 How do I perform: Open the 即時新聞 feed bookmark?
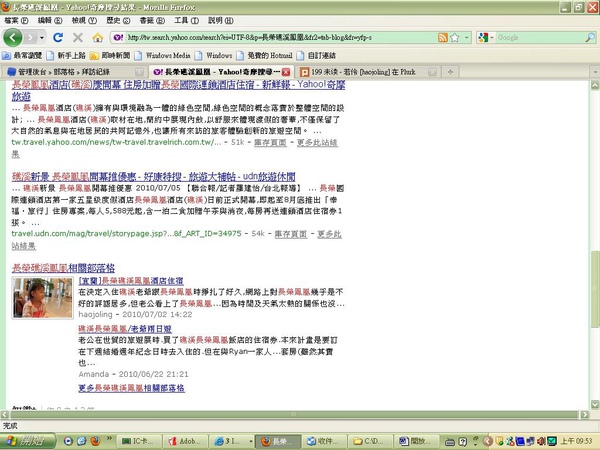(110, 55)
